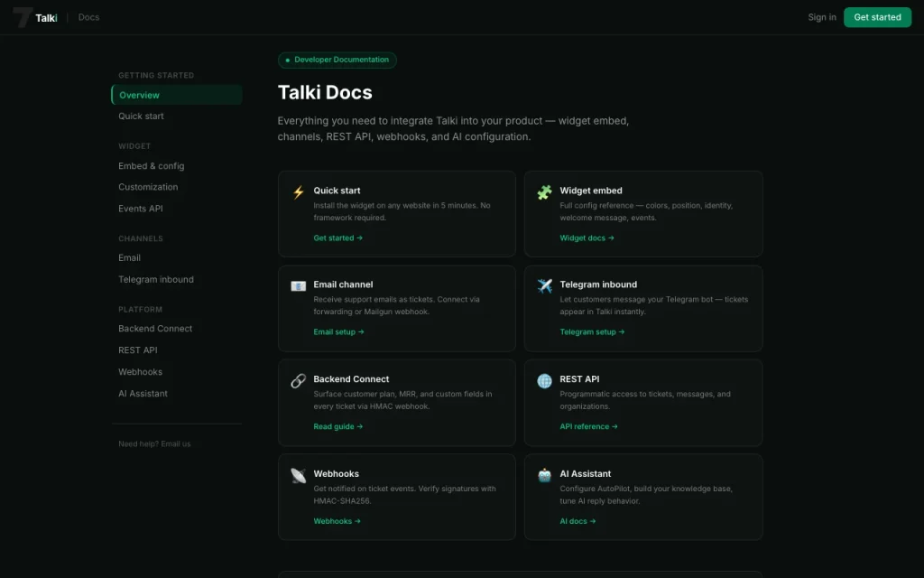Open the Overview sidebar item

177,95
